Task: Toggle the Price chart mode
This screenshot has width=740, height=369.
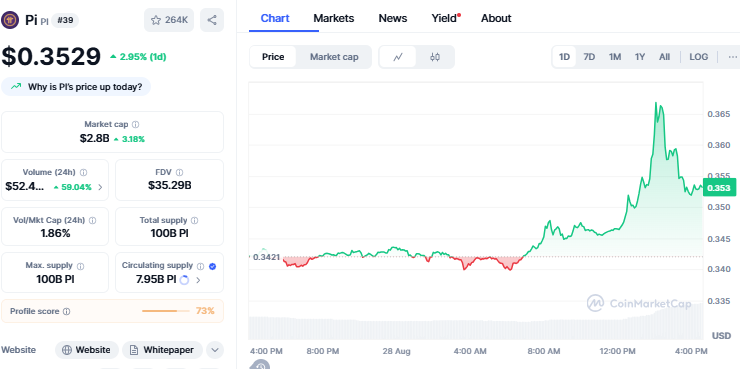Action: (x=273, y=57)
